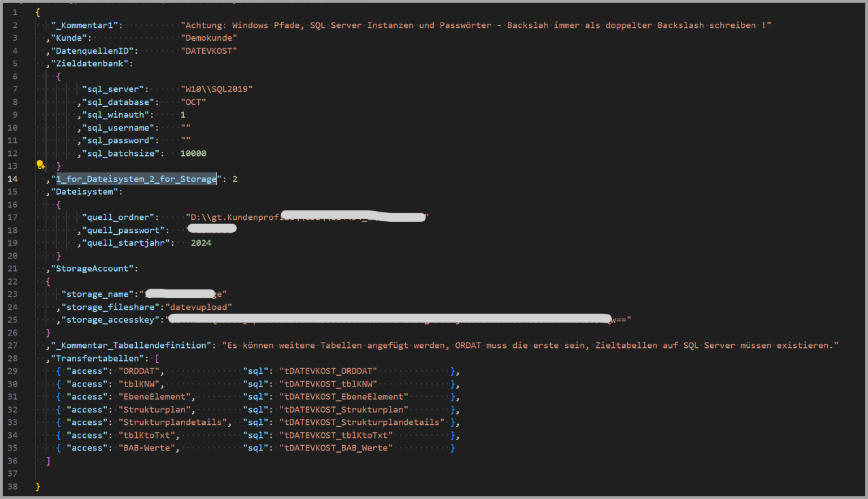Click the "BAB-Werte" access value
The image size is (868, 499).
coord(148,448)
